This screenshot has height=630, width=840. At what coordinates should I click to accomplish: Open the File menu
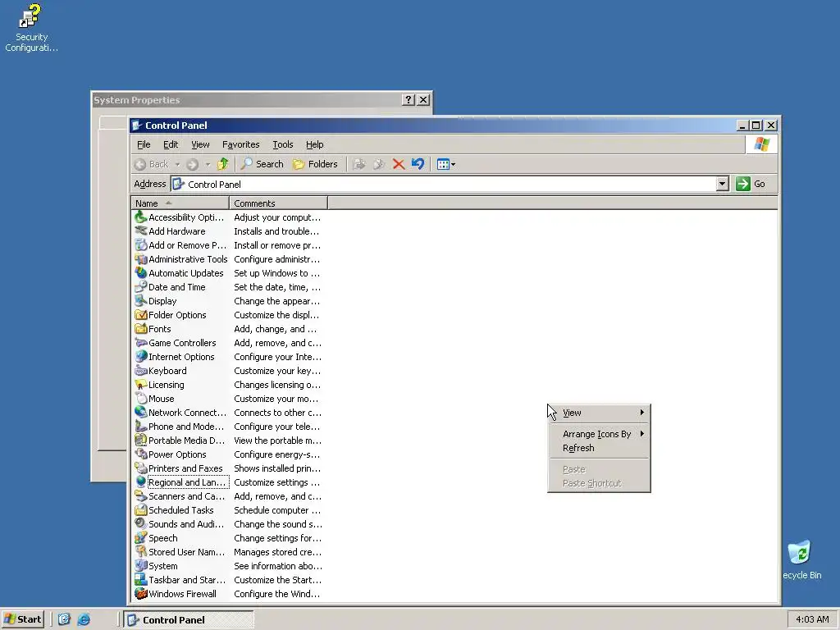[144, 144]
